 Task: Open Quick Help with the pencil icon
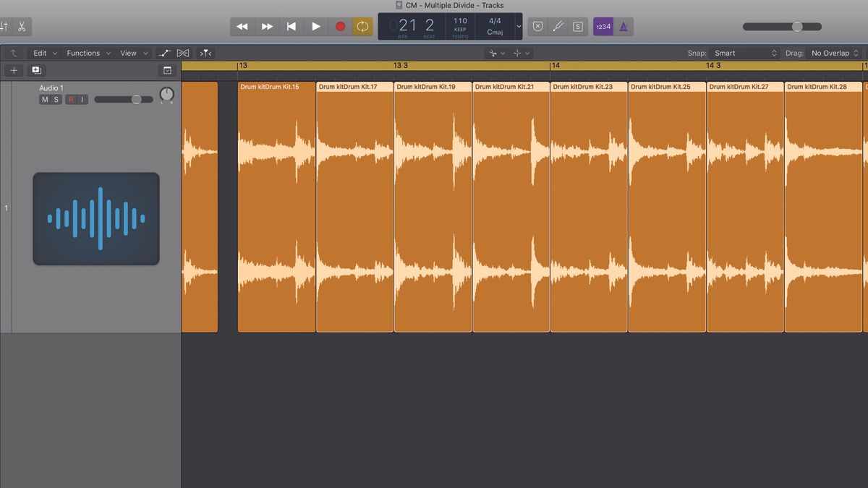click(x=557, y=26)
